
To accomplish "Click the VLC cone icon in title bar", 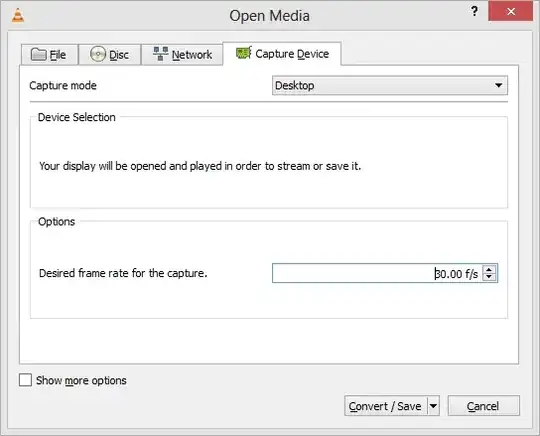I will click(18, 16).
